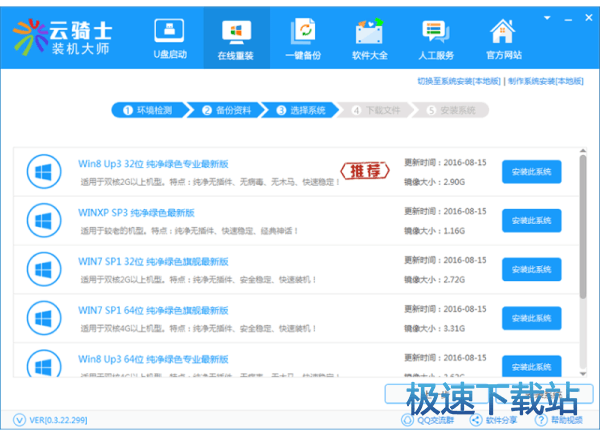Click 制作系统安装[本地版] link
Image resolution: width=600 pixels, height=436 pixels.
546,81
